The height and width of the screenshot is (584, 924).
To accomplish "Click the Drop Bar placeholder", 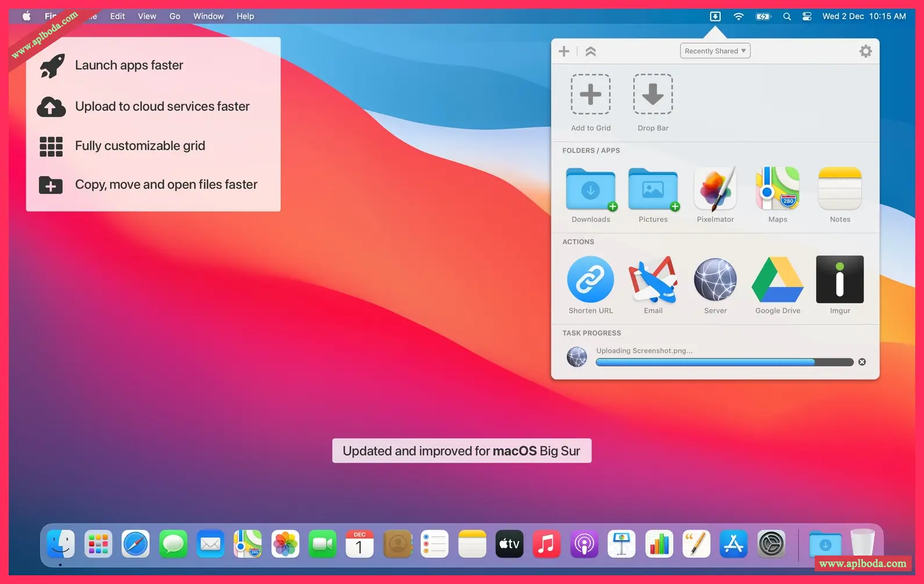I will click(653, 94).
